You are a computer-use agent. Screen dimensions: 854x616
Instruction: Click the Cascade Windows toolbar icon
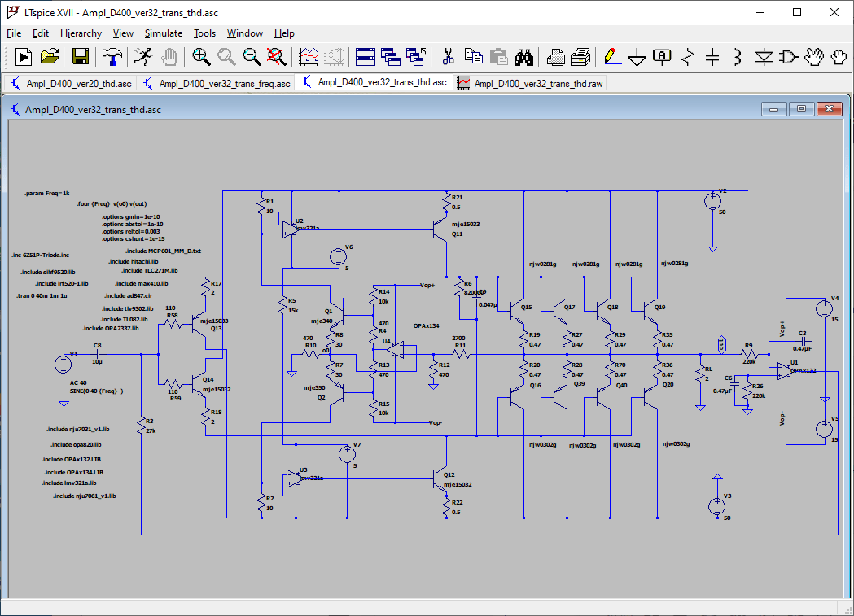click(391, 57)
